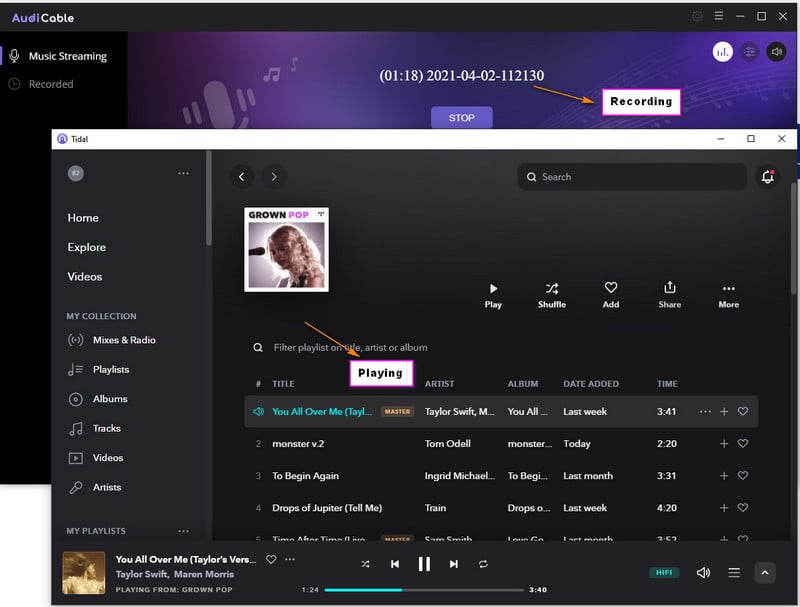Add playlist to collection with heart
Screen dimensions: 800x607
[611, 296]
